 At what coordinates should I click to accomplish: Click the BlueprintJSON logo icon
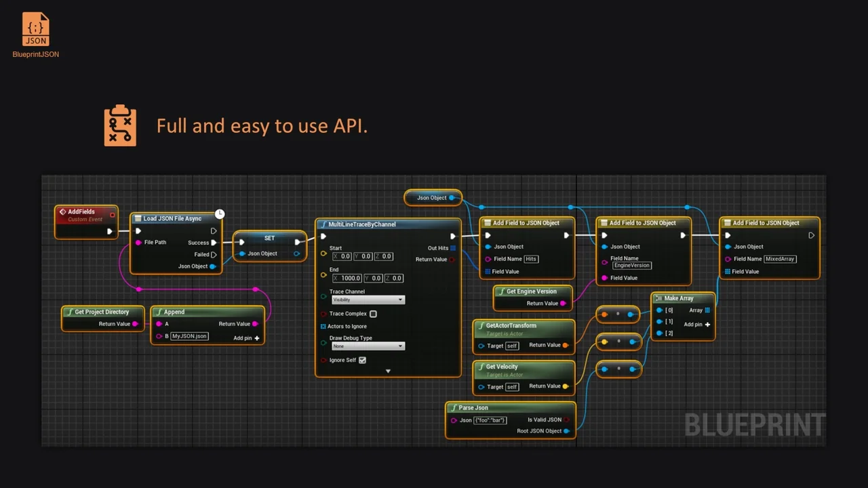[35, 28]
